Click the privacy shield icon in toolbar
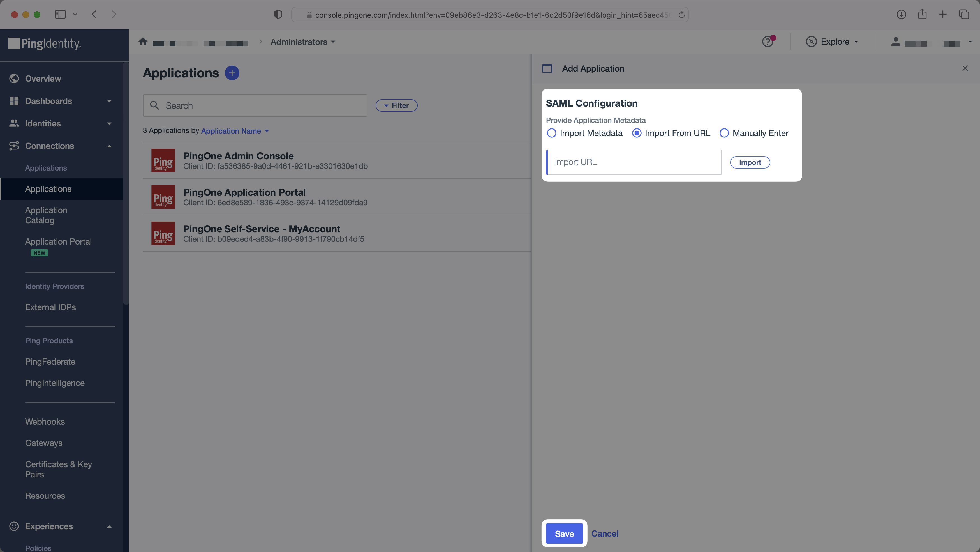The width and height of the screenshot is (980, 552). 278,15
